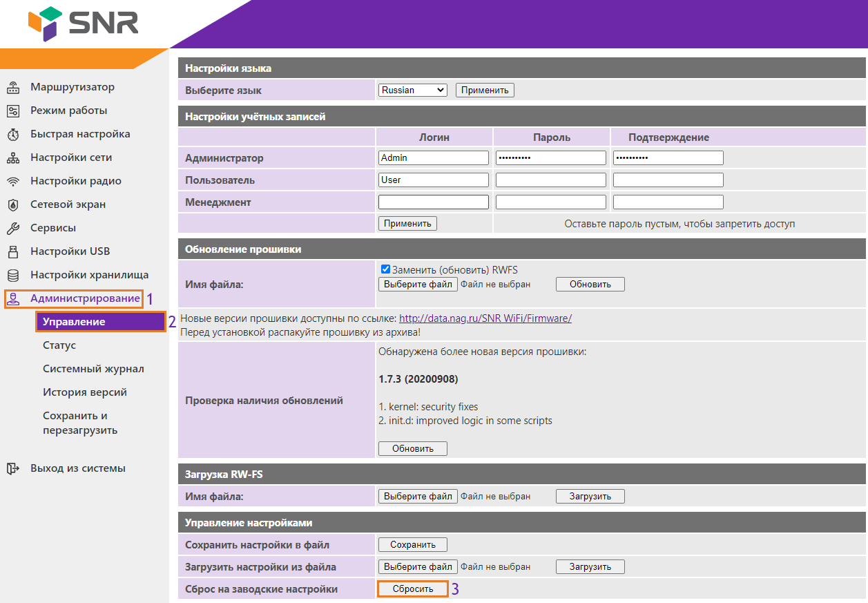
Task: Open the language selection dropdown
Action: click(412, 90)
